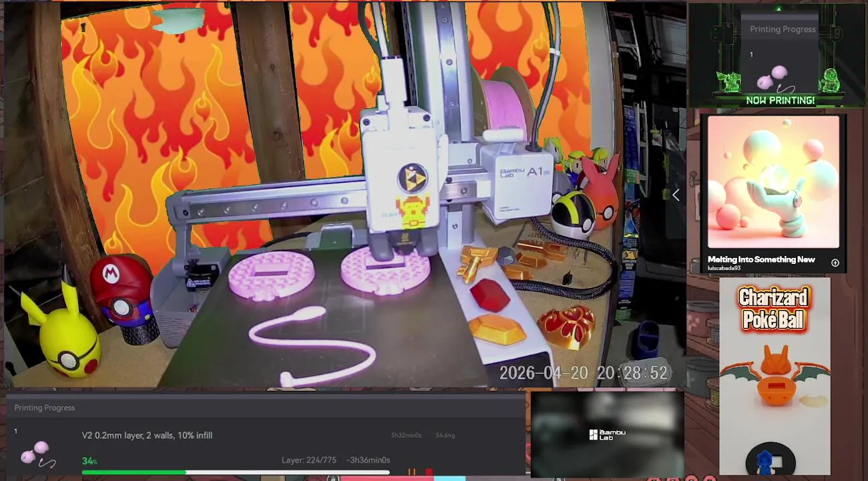Viewport: 868px width, 481px height.
Task: Click the 34% progress percentage
Action: (x=89, y=461)
